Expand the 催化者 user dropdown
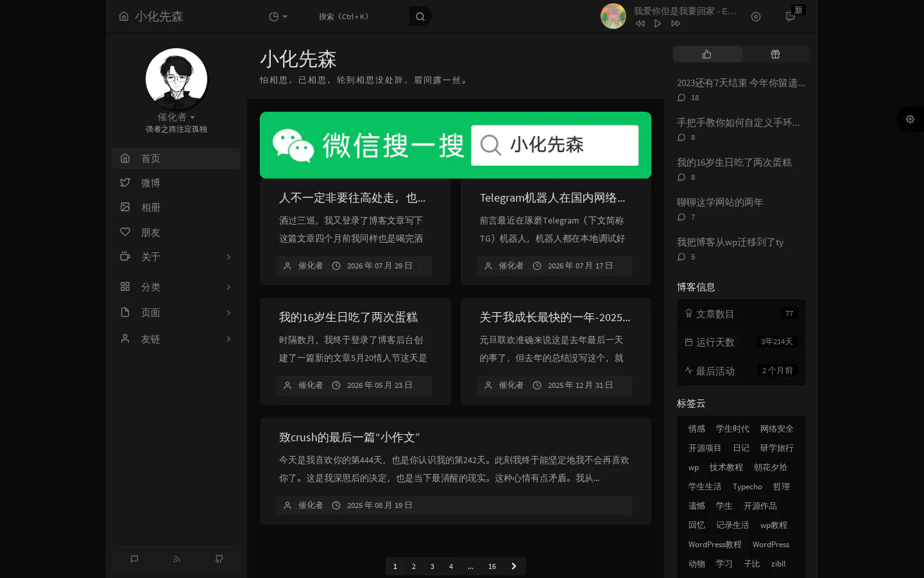Image resolution: width=924 pixels, height=578 pixels. 176,117
